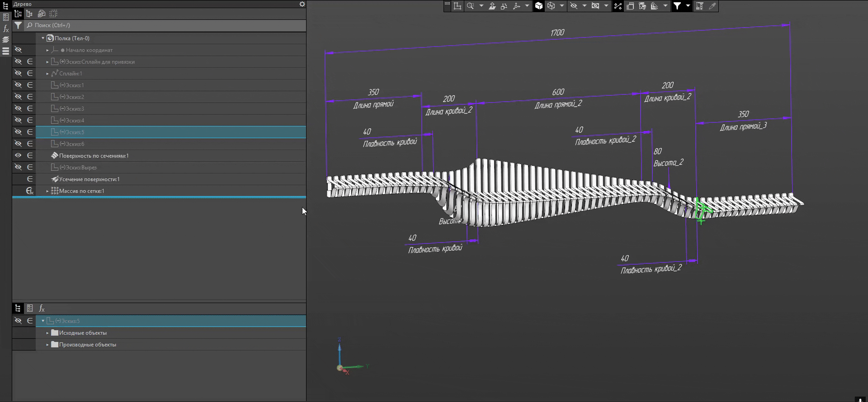Expand the Массив по сетке:1 node

(47, 191)
